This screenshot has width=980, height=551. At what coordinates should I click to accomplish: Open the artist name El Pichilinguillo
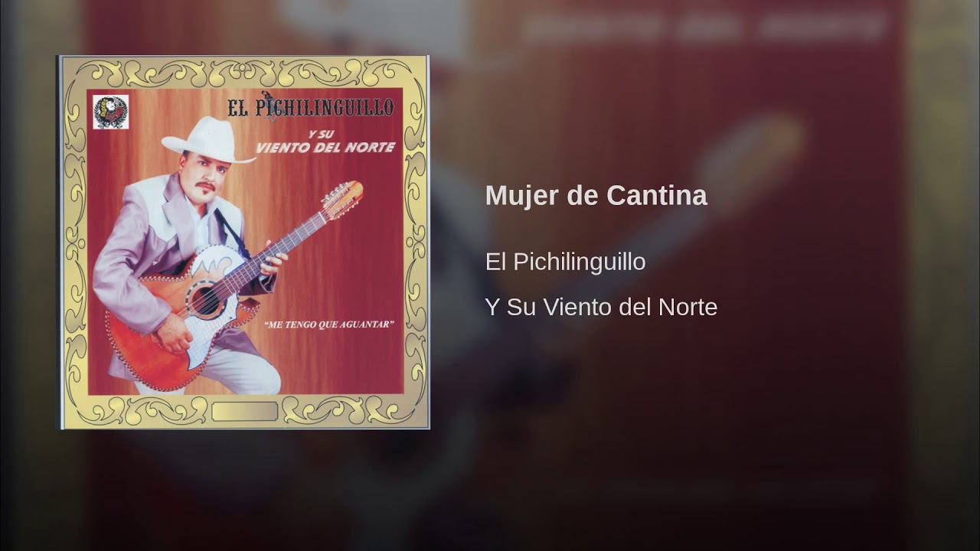tap(565, 262)
